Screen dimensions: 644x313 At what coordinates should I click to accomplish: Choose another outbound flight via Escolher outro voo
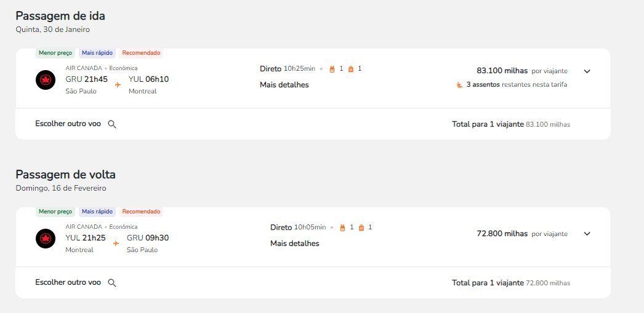click(x=68, y=124)
